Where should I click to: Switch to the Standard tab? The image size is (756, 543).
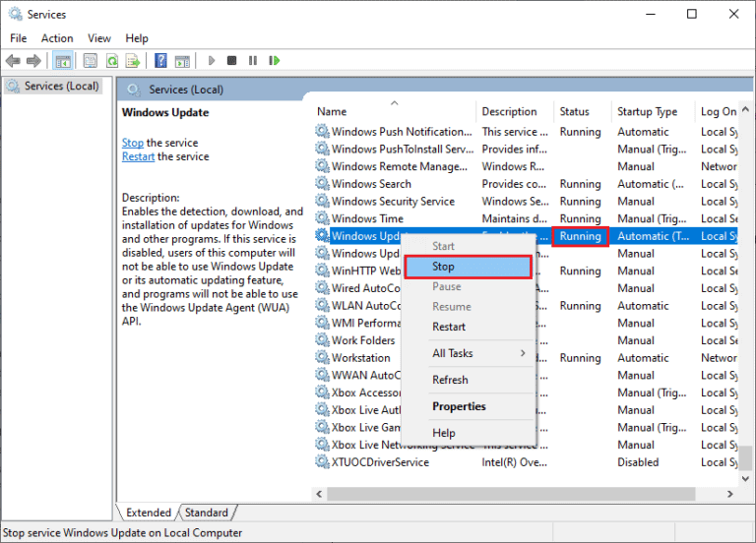(x=207, y=513)
